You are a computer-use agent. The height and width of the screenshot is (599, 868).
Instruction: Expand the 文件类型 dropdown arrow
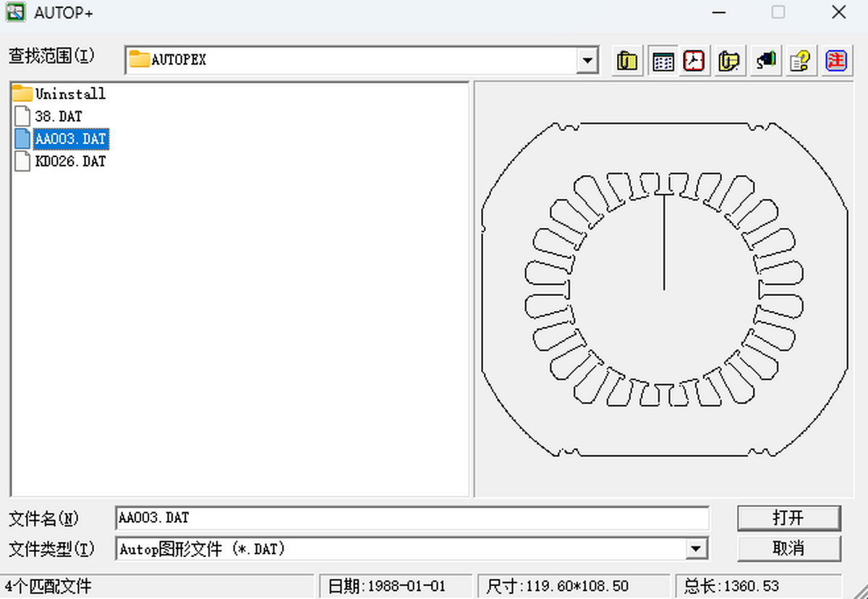(697, 548)
